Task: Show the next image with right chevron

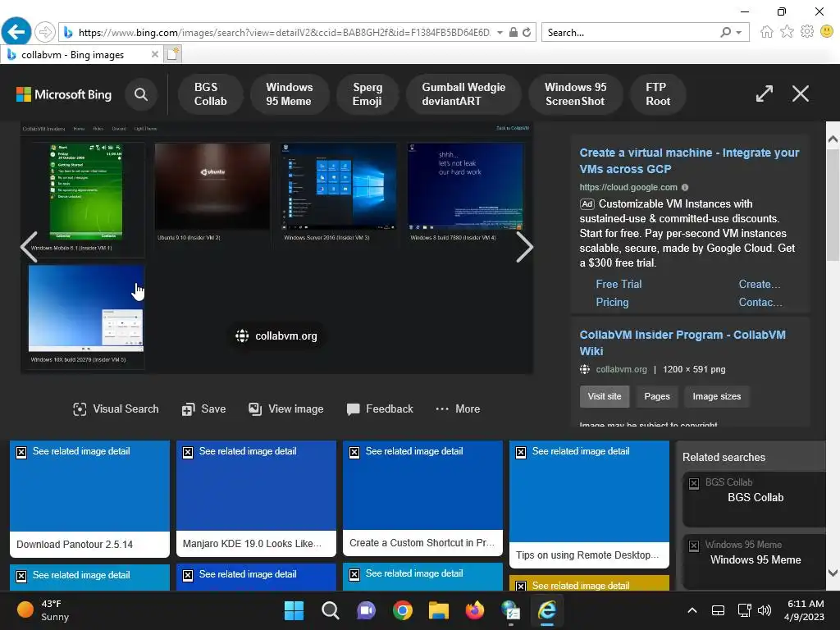Action: click(524, 247)
